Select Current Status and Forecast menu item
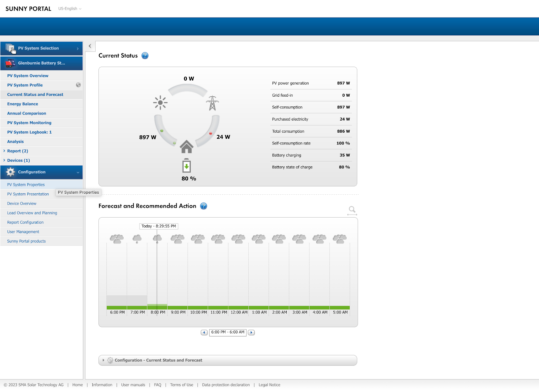The width and height of the screenshot is (539, 392). 35,95
